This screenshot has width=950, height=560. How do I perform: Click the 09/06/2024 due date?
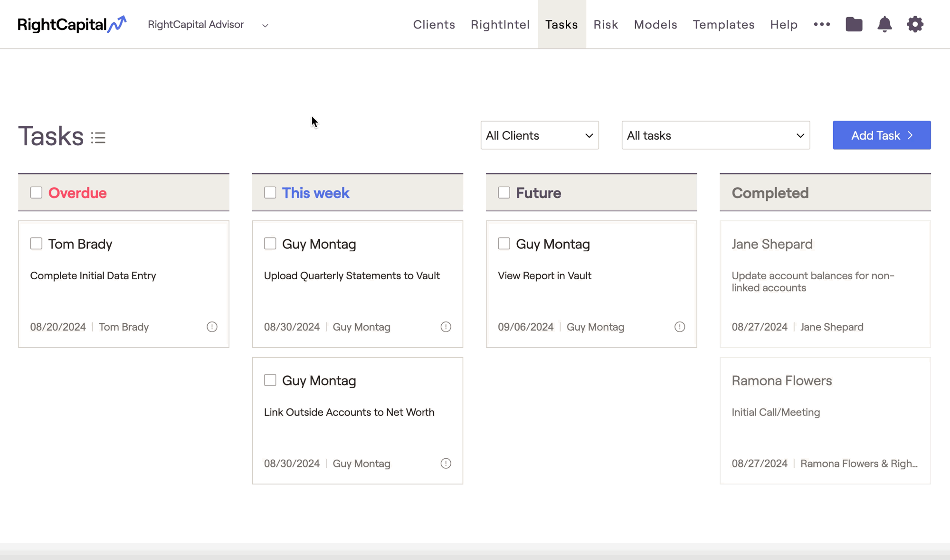(x=526, y=327)
